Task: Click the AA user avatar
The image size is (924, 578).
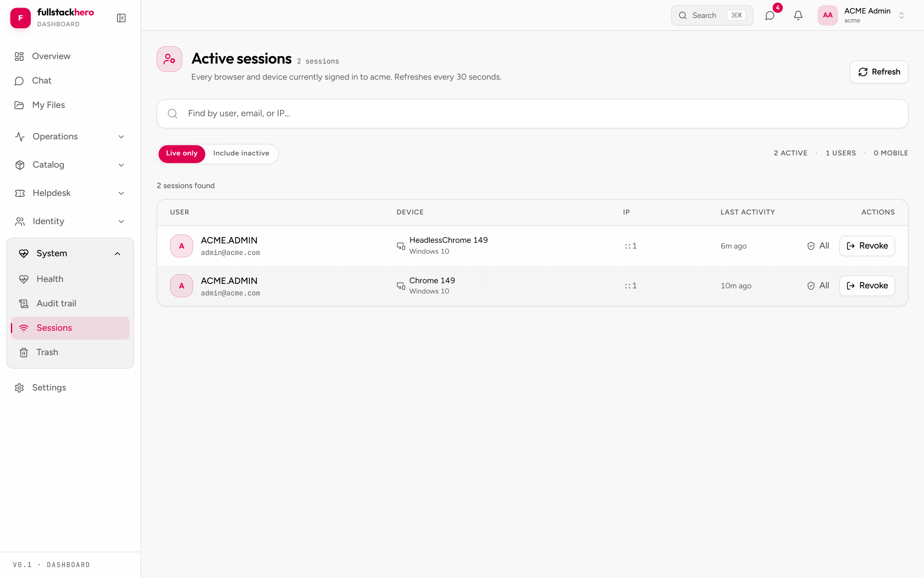Action: pyautogui.click(x=827, y=15)
